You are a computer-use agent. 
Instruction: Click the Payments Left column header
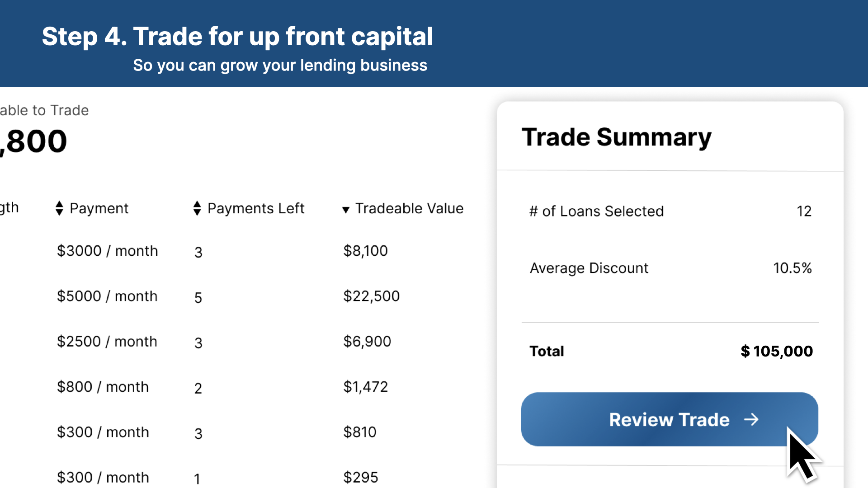pos(255,208)
